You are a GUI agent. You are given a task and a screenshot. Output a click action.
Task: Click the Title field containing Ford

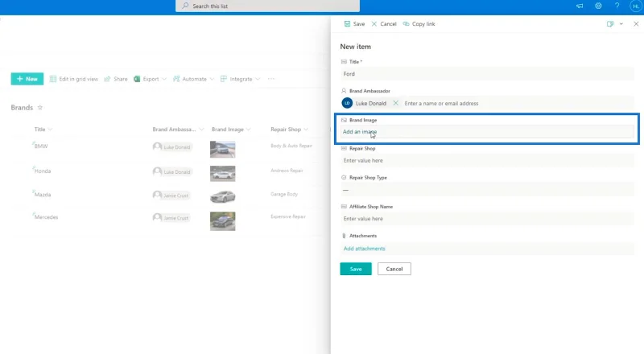tap(487, 74)
